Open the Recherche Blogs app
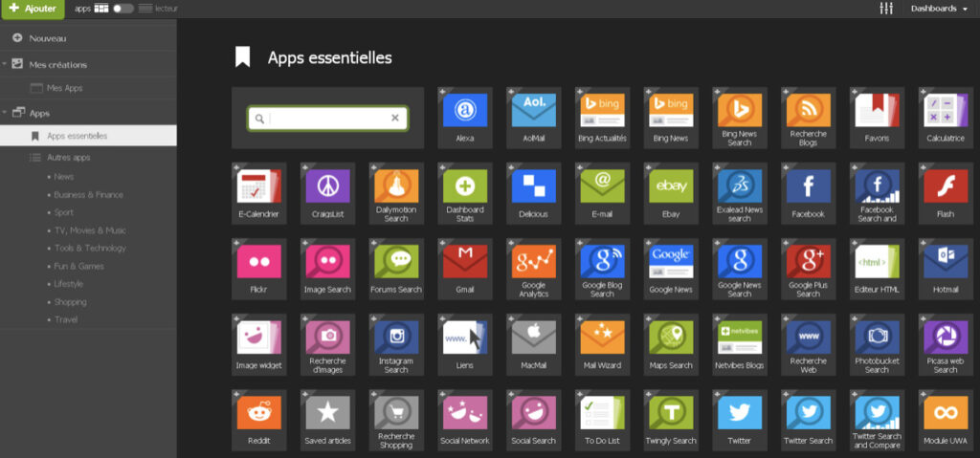980x458 pixels. 808,118
